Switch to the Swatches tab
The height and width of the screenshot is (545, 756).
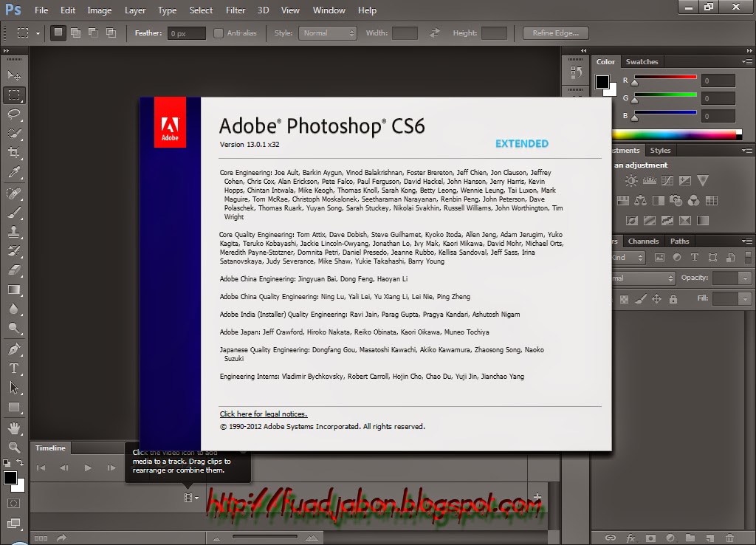[x=642, y=62]
